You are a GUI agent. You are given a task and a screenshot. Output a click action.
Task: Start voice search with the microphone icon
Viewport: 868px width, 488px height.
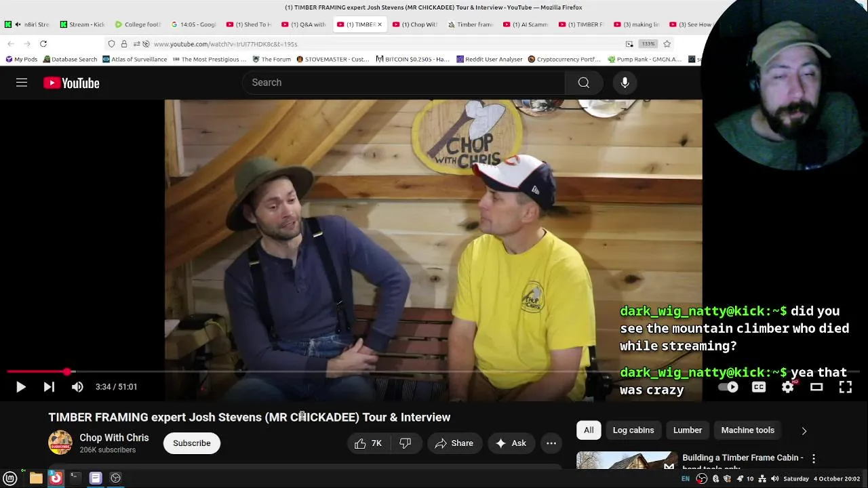625,83
